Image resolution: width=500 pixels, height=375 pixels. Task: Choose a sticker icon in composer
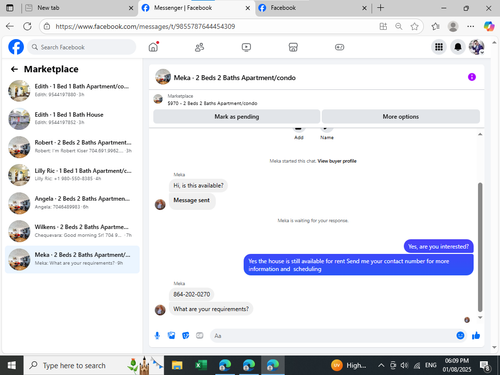coord(186,335)
